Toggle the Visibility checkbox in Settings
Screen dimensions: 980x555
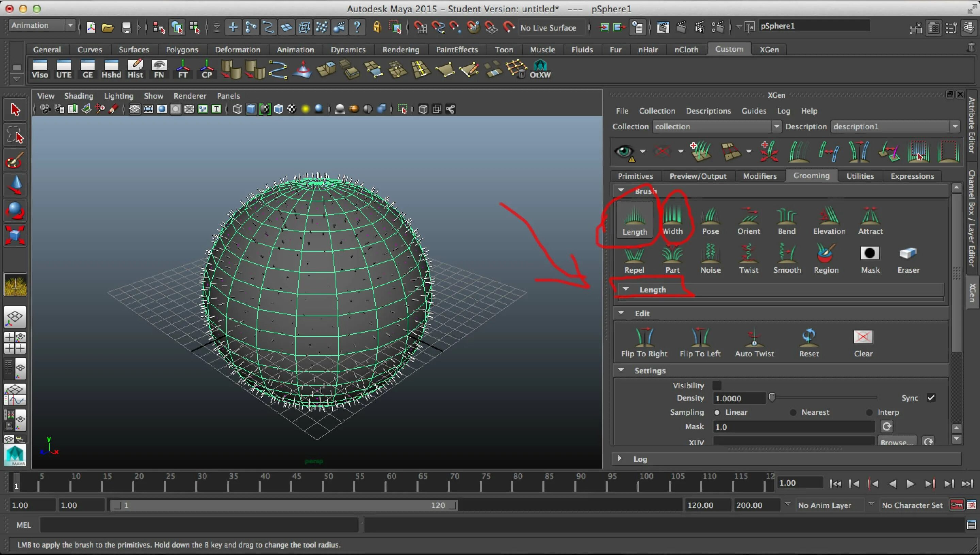(x=717, y=385)
